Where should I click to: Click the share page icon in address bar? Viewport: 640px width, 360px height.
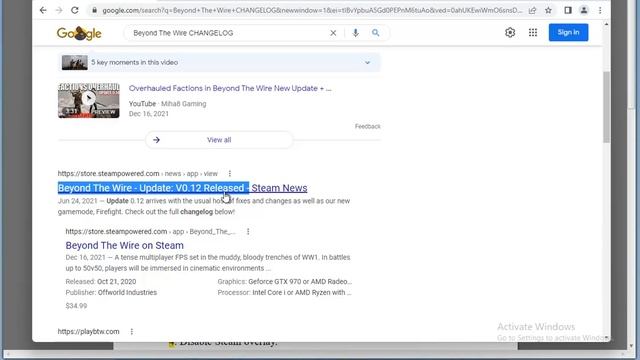pyautogui.click(x=532, y=10)
